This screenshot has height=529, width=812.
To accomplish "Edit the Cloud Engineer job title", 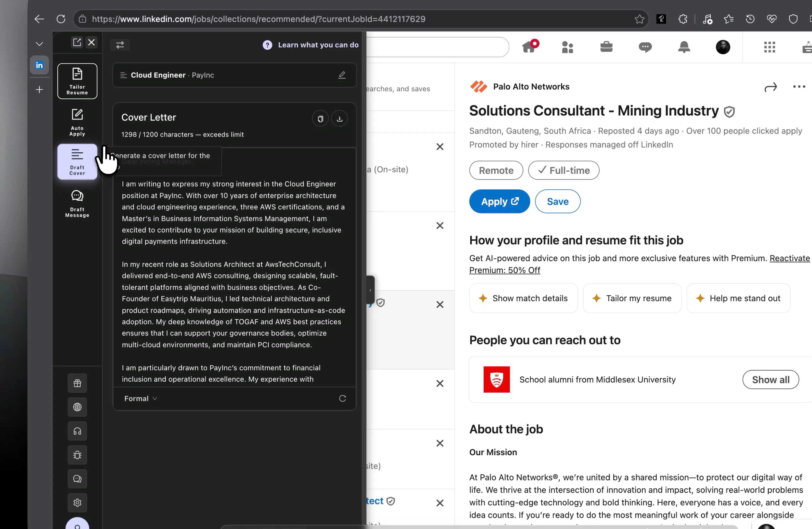I will 342,75.
